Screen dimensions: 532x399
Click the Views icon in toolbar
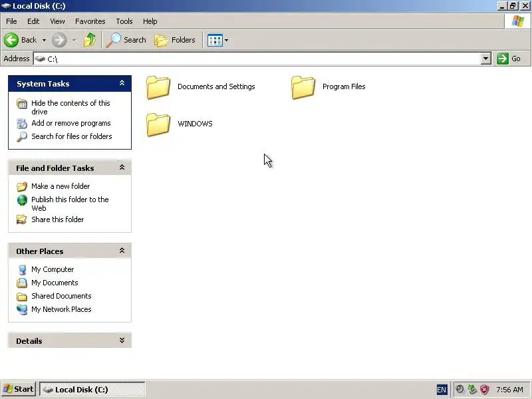[x=215, y=41]
